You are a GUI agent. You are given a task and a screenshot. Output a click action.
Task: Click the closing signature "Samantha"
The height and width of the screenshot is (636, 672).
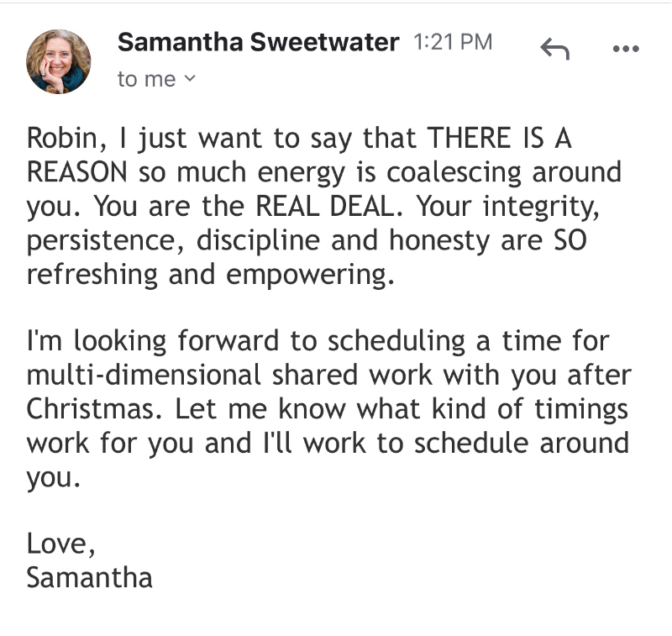click(90, 578)
